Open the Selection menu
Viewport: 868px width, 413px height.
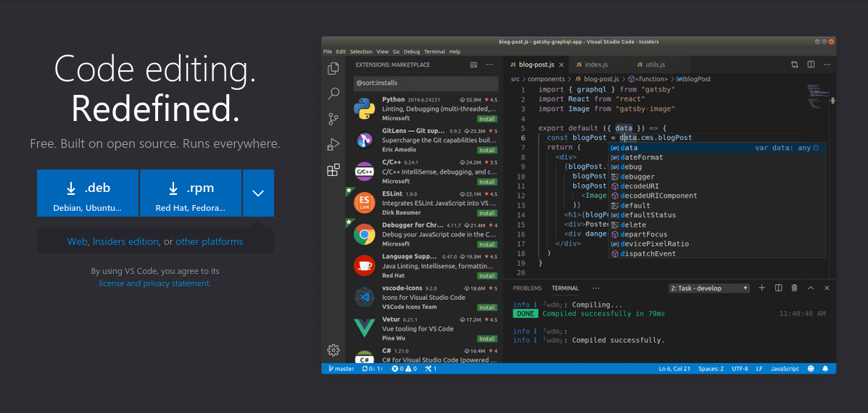pyautogui.click(x=361, y=51)
